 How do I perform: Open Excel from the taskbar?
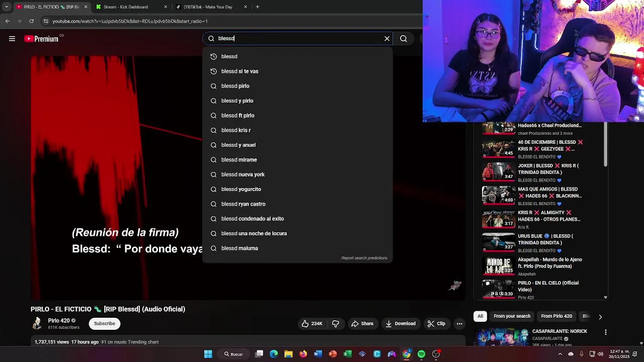coord(347,354)
